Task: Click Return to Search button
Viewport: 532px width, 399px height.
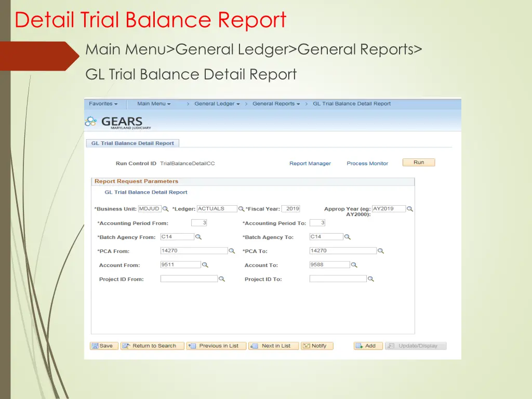Action: tap(152, 345)
